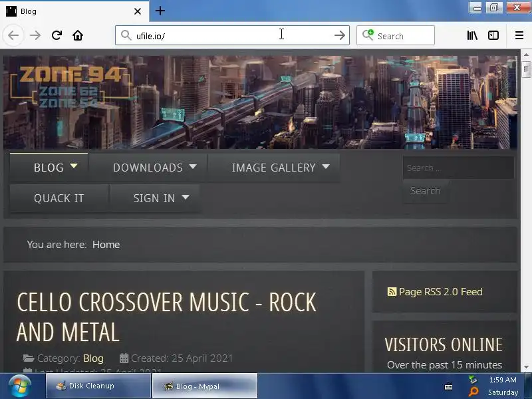Screen dimensions: 532x399
Task: Click the site Search button
Action: point(425,191)
